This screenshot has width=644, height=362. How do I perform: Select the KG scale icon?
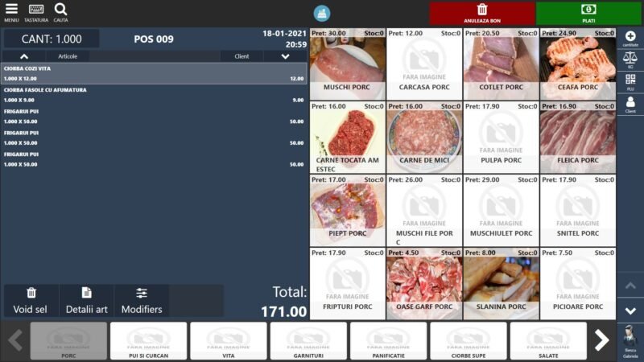click(630, 60)
